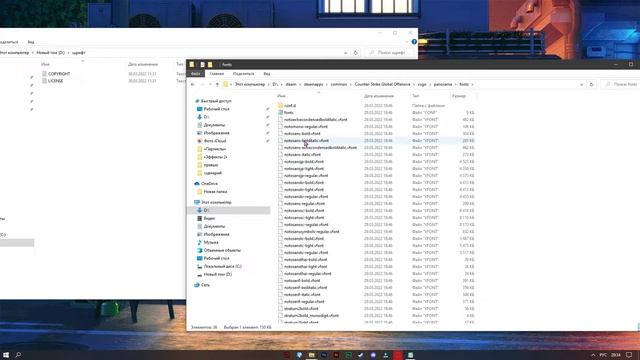Click Counter-Strike Global Offensive in the address path

point(382,84)
